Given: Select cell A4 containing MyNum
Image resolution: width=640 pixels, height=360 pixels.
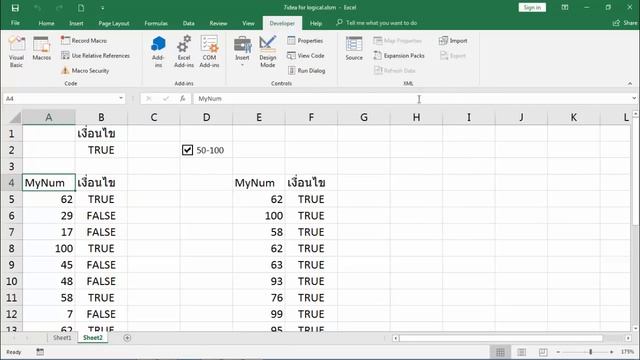Looking at the screenshot, I should 49,183.
